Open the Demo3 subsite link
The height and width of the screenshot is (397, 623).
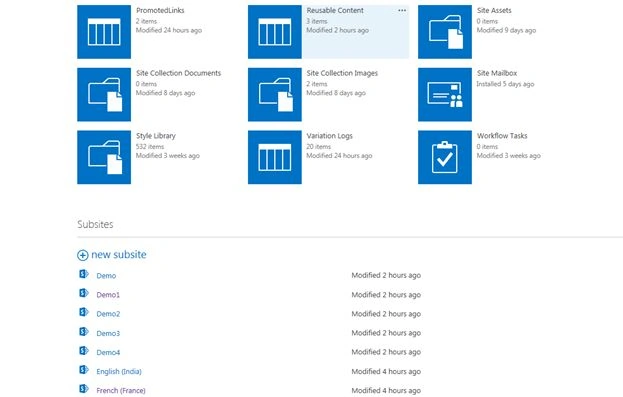108,333
